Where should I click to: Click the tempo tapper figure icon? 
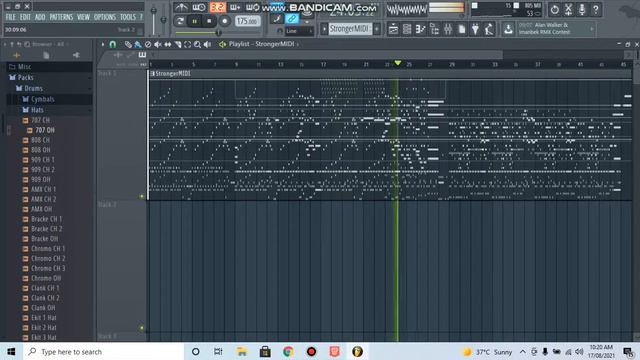point(489,29)
